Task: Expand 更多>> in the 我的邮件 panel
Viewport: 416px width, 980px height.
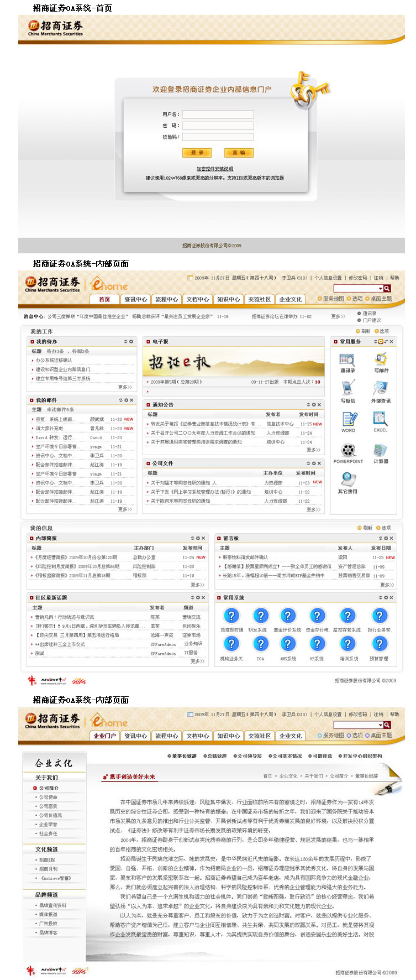Action: pyautogui.click(x=125, y=509)
